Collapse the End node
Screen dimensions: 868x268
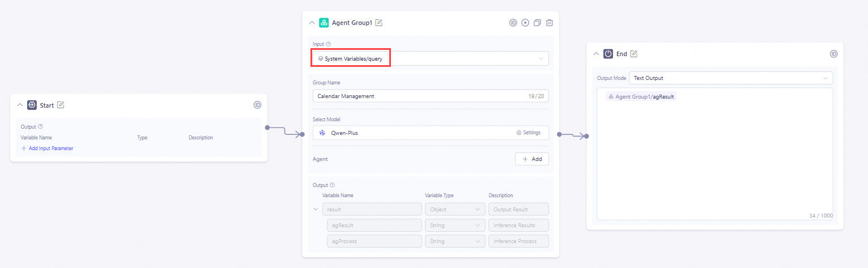pyautogui.click(x=596, y=54)
